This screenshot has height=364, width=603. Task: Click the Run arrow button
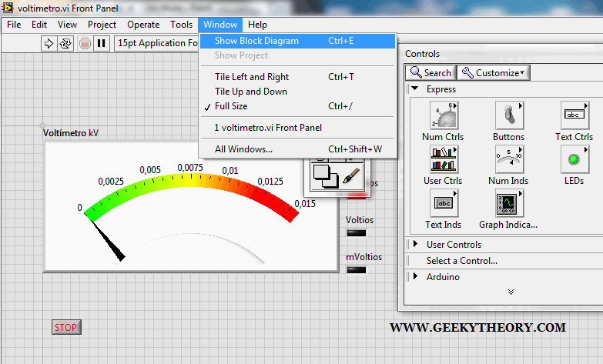[49, 43]
